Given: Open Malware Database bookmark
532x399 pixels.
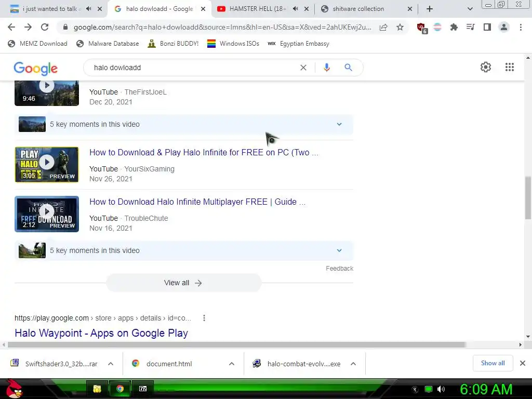Looking at the screenshot, I should click(x=108, y=44).
